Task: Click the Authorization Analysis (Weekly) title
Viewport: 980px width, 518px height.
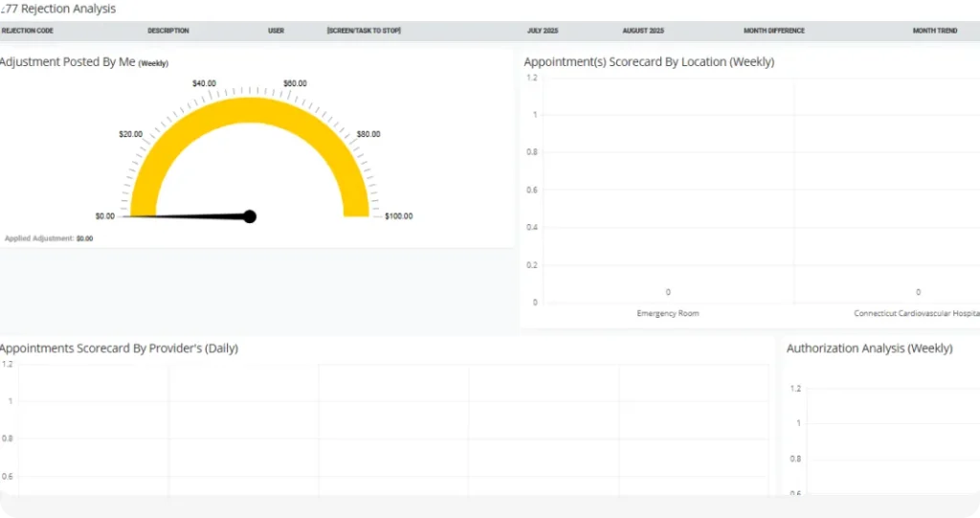Action: [869, 349]
